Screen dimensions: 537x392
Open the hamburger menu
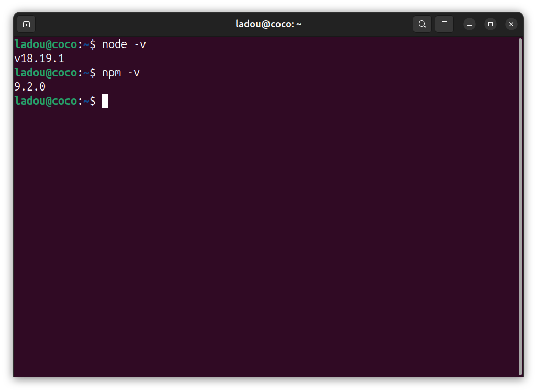coord(444,24)
